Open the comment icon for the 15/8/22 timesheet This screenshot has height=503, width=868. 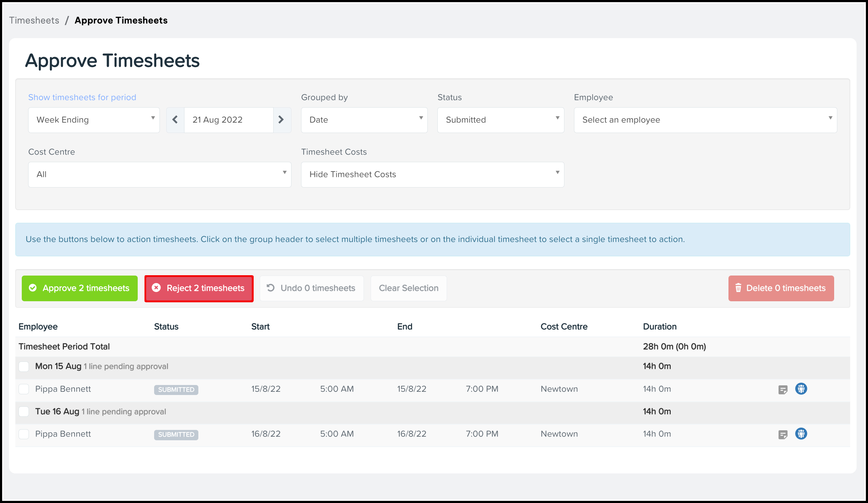pos(783,390)
